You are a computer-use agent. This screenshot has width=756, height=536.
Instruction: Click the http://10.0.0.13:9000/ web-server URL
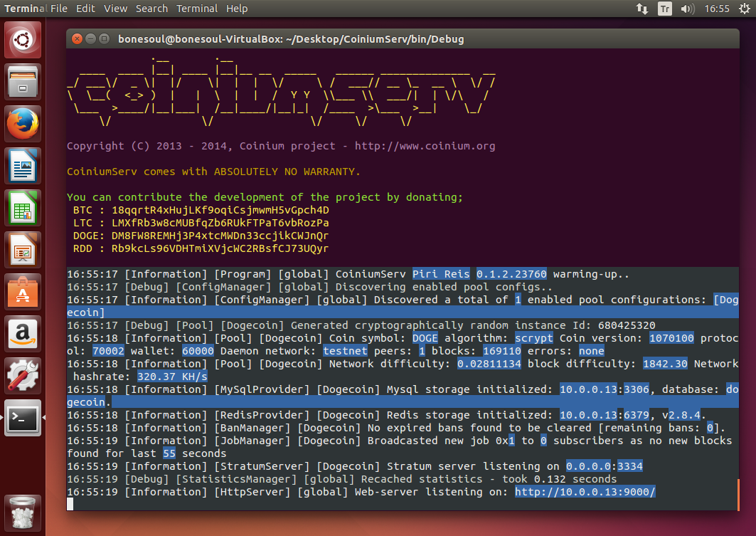(x=585, y=492)
